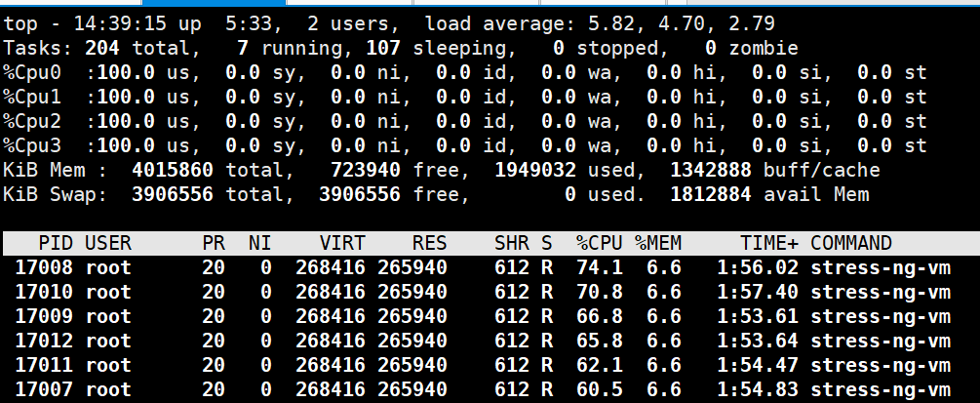Select process PID 17009
The image size is (980, 403).
pos(44,316)
